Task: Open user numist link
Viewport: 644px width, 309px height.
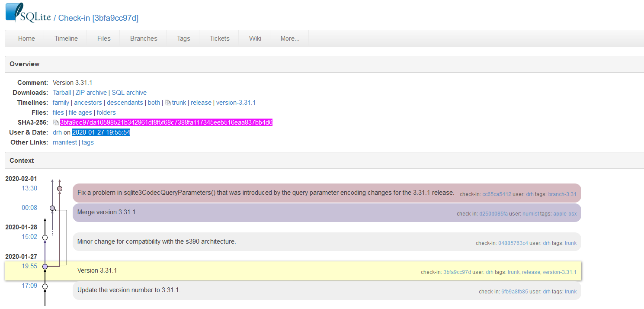Action: pos(531,214)
